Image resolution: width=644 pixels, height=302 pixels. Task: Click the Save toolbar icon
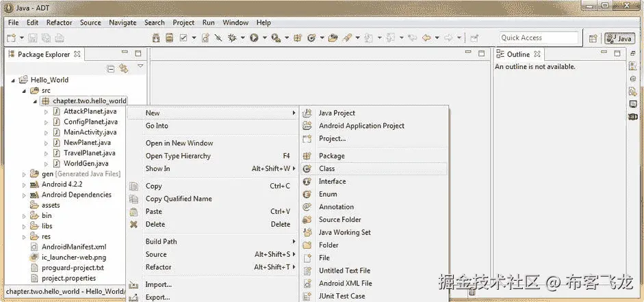pos(34,38)
